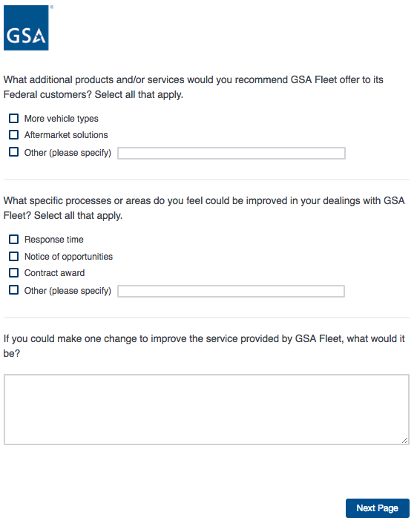Tick the More vehicle types checkbox
Image resolution: width=417 pixels, height=532 pixels.
tap(13, 119)
